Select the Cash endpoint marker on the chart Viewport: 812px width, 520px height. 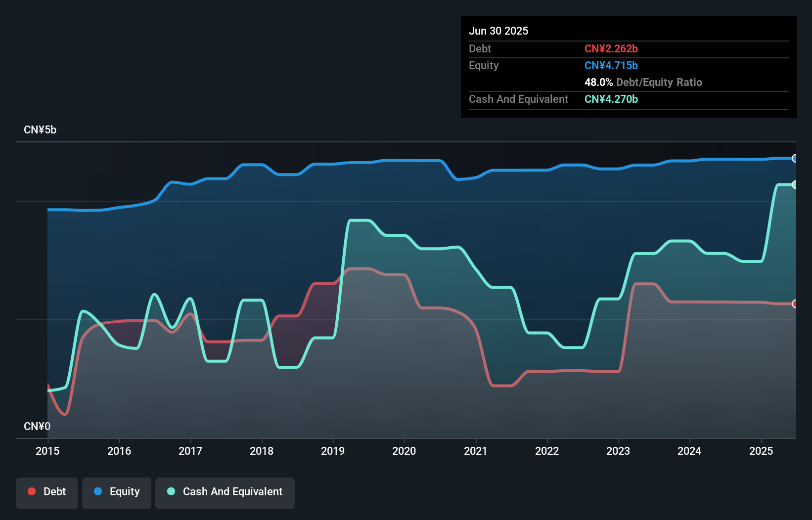pos(795,184)
